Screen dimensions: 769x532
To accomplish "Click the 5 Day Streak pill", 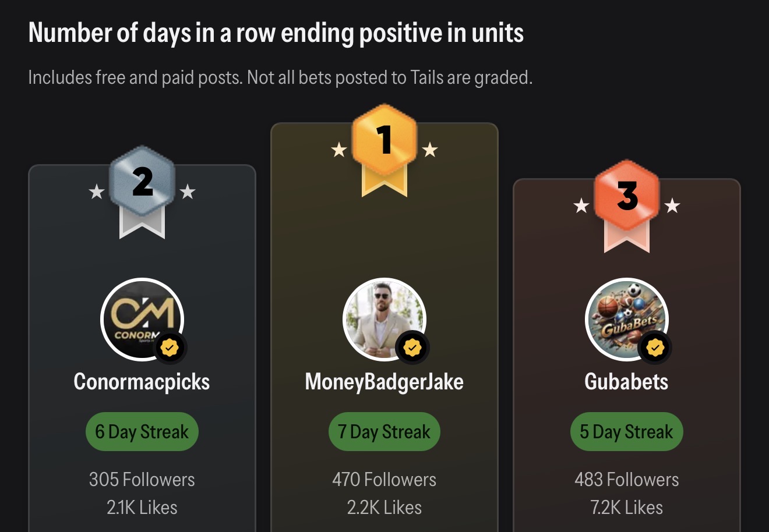I will (627, 432).
